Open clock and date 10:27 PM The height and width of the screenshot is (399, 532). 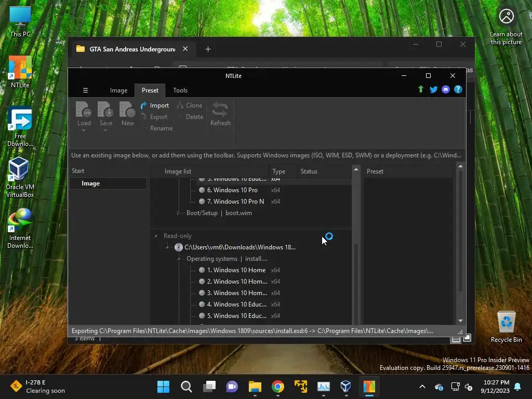[495, 387]
